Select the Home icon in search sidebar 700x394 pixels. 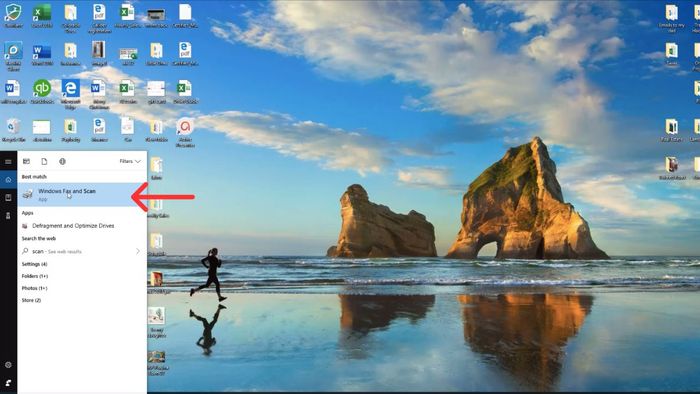tap(8, 179)
